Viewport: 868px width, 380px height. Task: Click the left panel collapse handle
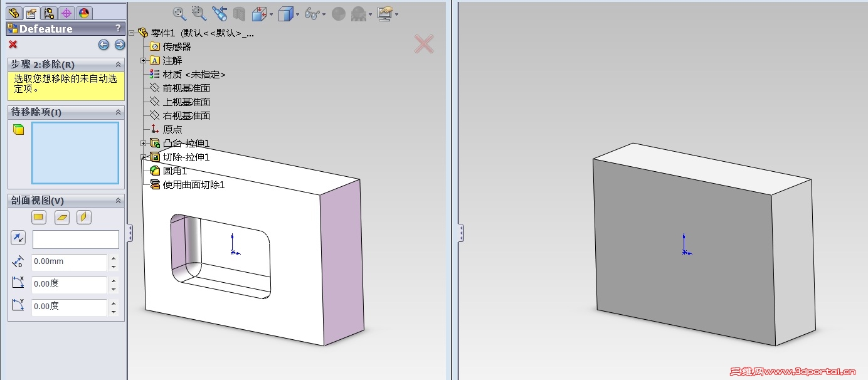coord(130,233)
